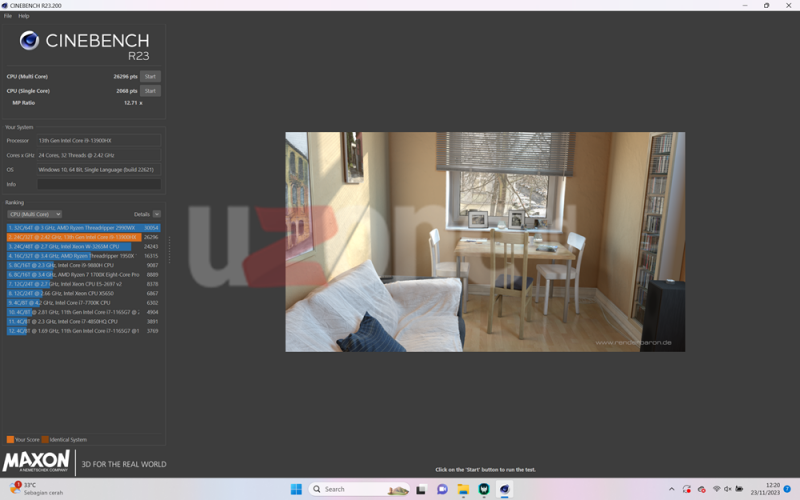Image resolution: width=800 pixels, height=500 pixels.
Task: Click the rendered room preview image
Action: (485, 242)
